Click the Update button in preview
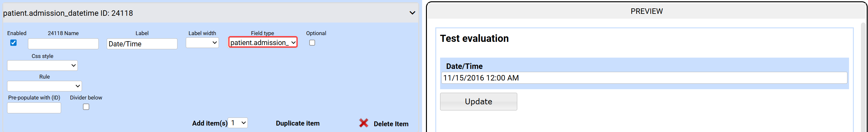868x132 pixels. pyautogui.click(x=478, y=102)
